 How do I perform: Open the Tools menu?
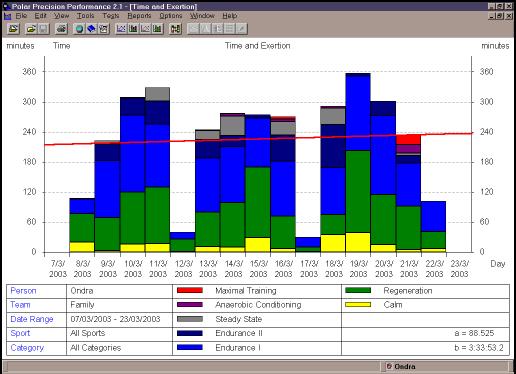click(x=85, y=16)
